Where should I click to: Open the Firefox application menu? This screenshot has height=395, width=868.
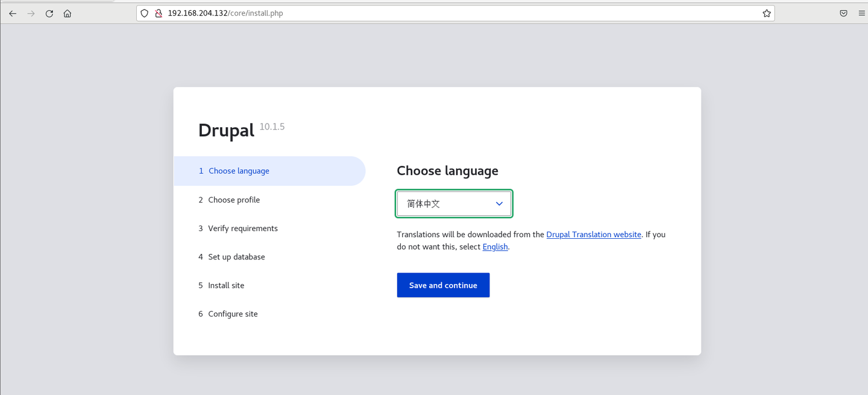click(x=861, y=13)
